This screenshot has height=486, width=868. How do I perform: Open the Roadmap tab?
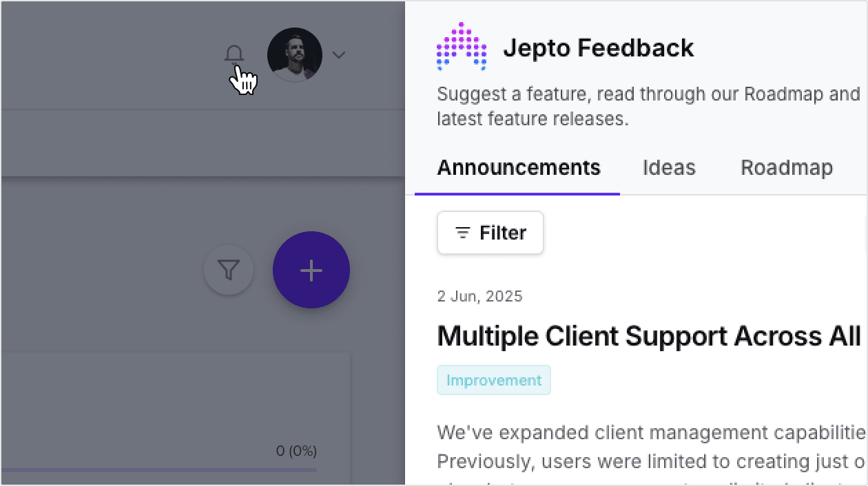point(786,167)
